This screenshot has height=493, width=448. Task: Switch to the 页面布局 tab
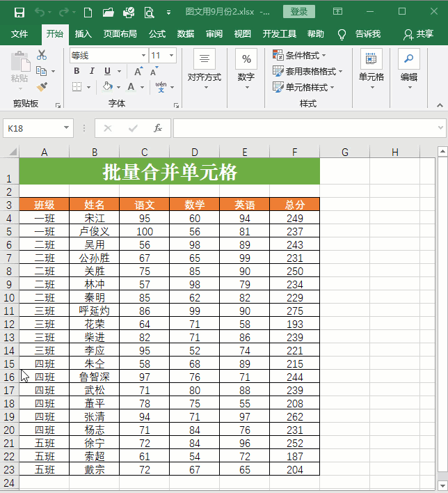point(120,34)
